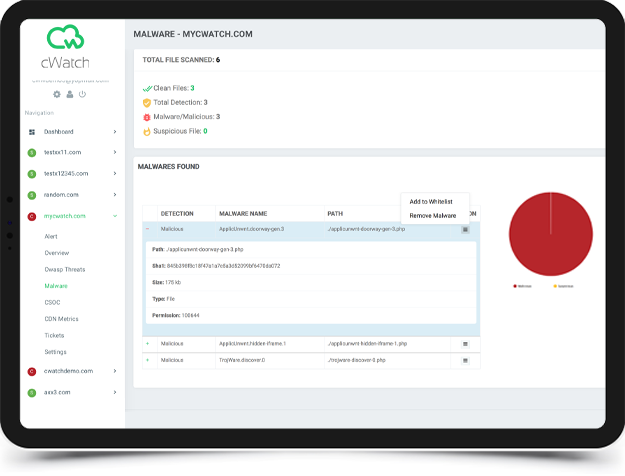Screen dimensions: 625x476
Task: Click the power logout icon
Action: [x=82, y=94]
